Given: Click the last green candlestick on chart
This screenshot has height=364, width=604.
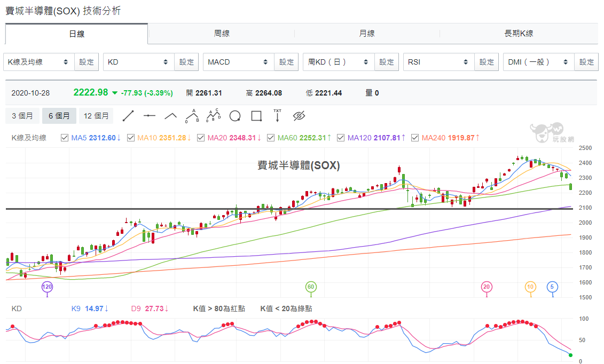Looking at the screenshot, I should click(570, 187).
